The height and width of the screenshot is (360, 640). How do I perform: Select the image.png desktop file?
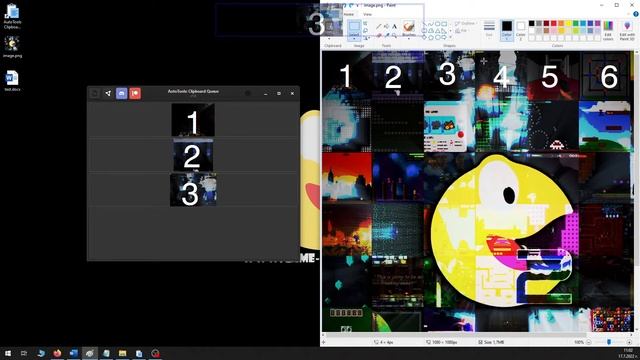point(12,47)
